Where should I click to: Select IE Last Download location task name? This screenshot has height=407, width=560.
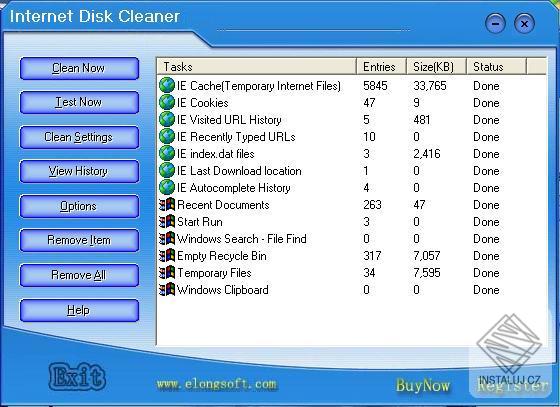[239, 171]
